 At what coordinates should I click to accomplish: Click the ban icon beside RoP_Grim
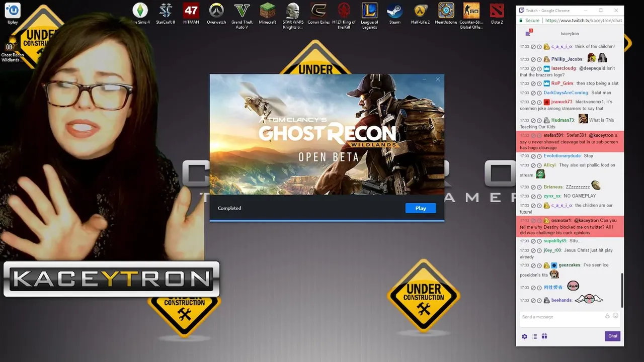point(533,83)
